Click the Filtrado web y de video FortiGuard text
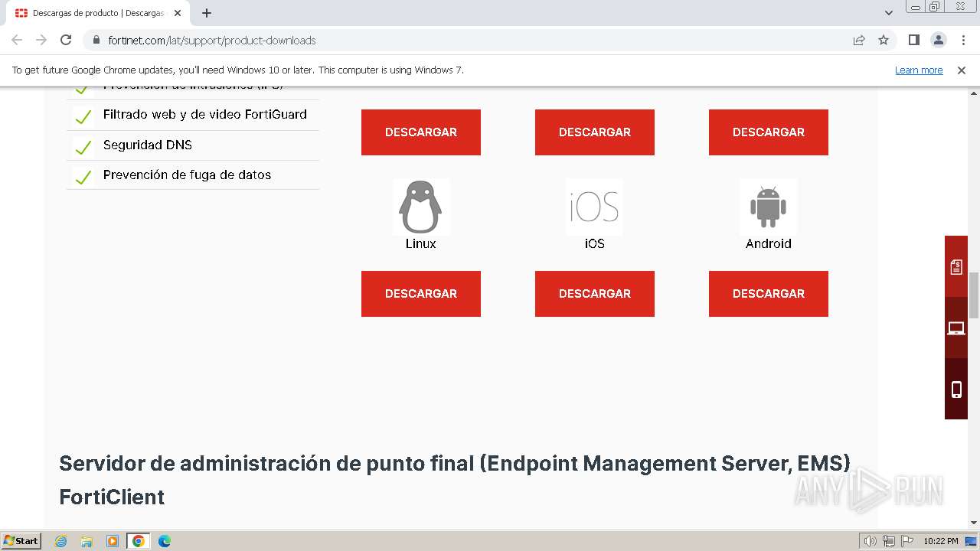 (205, 114)
